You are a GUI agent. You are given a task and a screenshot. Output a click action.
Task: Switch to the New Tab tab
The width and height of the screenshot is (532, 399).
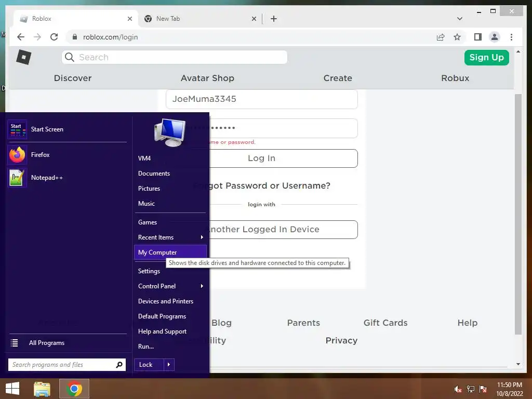200,19
